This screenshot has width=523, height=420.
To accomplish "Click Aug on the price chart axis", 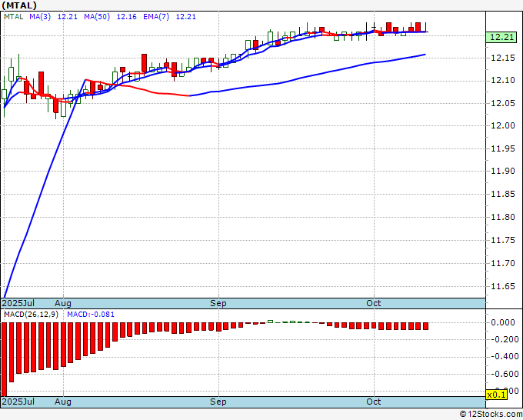I will 63,303.
